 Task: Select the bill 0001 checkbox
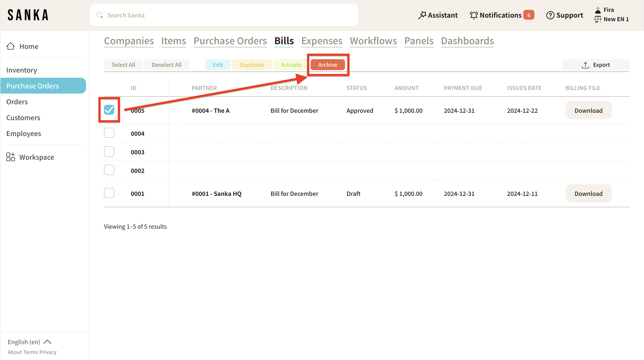pos(109,193)
